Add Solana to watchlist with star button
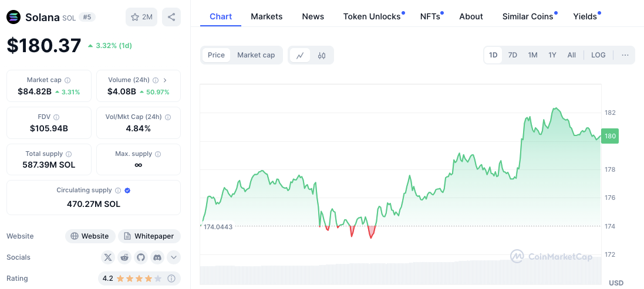Screen dimensions: 644x289 [x=141, y=17]
